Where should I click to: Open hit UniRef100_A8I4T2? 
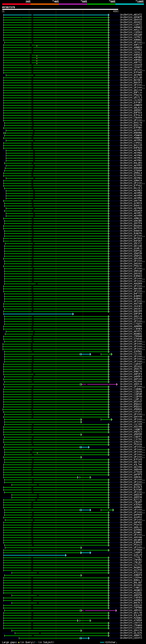(131, 15)
